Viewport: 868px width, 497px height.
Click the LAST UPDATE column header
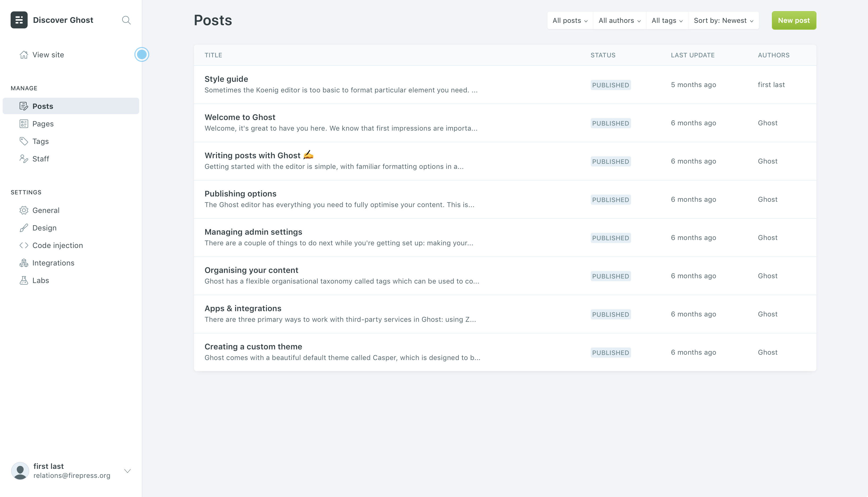pyautogui.click(x=692, y=55)
